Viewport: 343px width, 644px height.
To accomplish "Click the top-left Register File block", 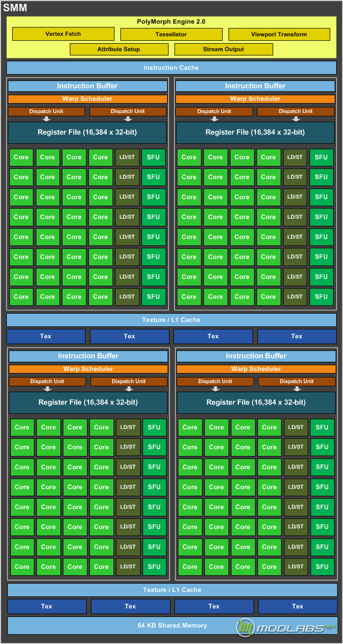I will click(87, 133).
